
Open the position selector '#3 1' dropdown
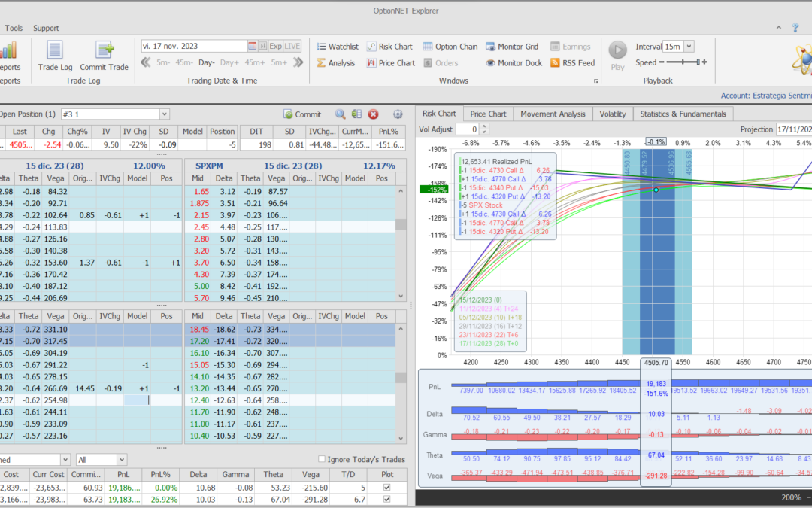(x=165, y=114)
